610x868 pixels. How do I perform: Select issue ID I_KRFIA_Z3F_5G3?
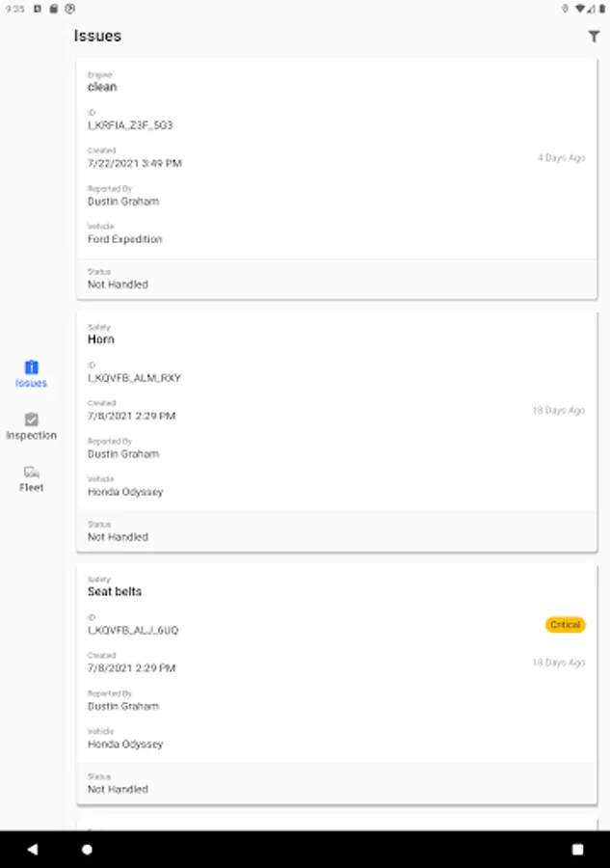[x=130, y=125]
